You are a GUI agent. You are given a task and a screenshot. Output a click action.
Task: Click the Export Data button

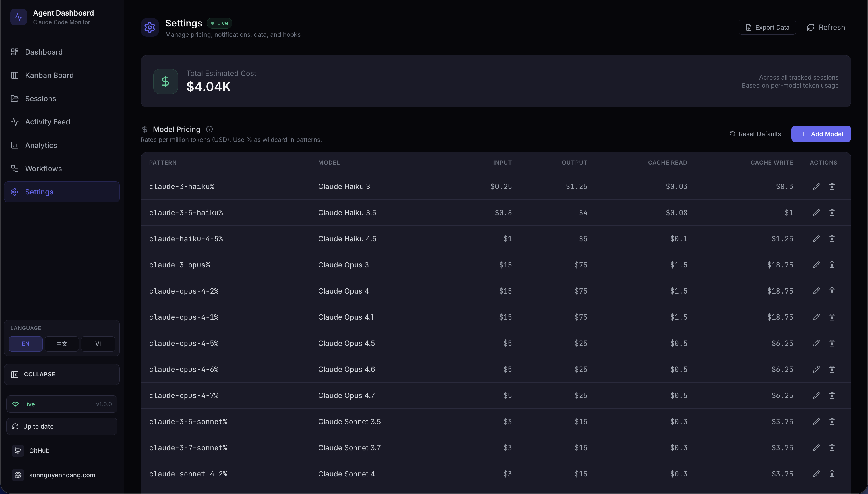coord(767,28)
